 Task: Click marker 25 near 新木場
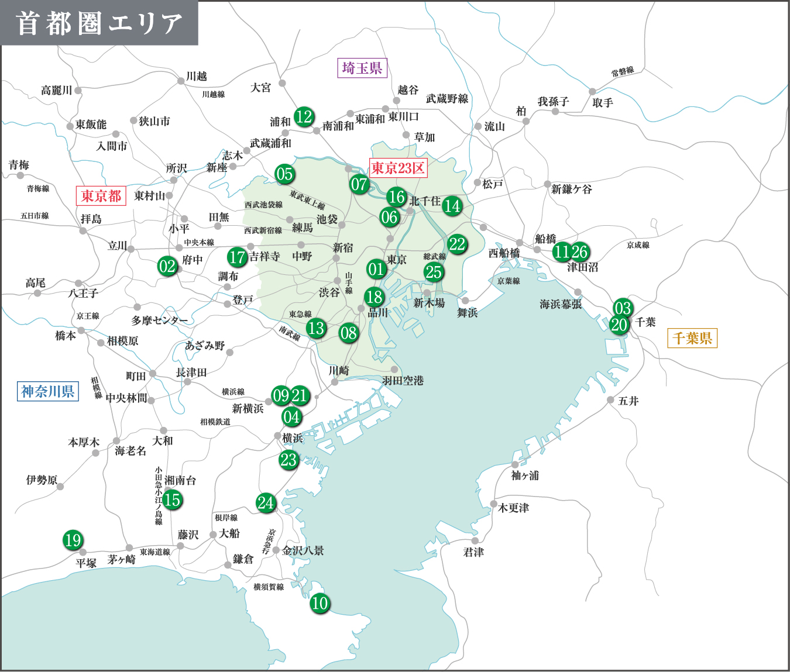434,272
